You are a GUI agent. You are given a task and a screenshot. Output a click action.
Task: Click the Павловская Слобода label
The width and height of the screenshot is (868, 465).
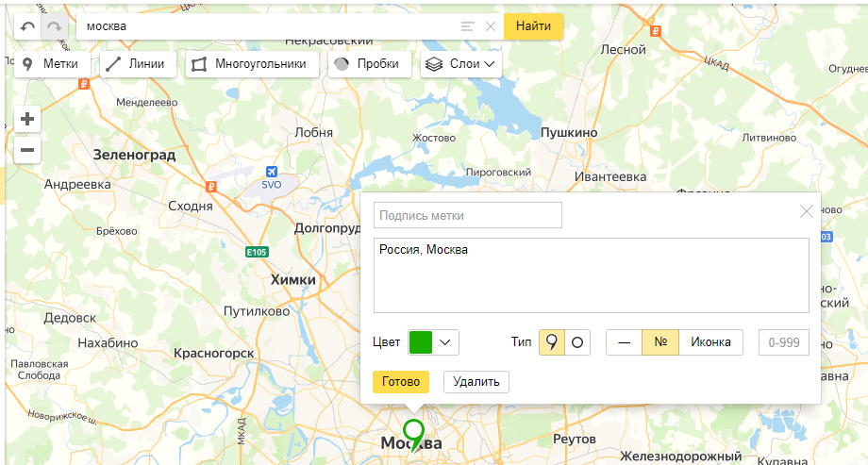(40, 370)
